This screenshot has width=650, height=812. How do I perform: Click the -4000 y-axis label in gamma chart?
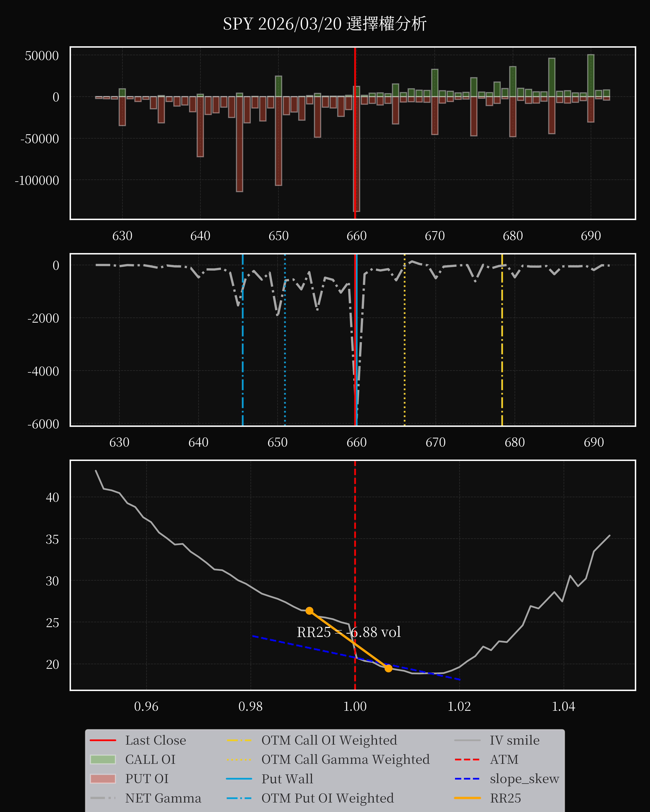click(x=43, y=371)
